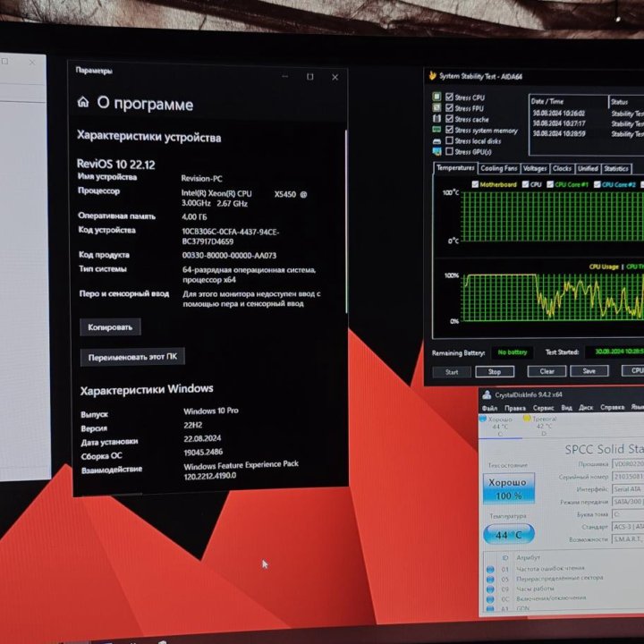Image resolution: width=644 pixels, height=644 pixels.
Task: Click the Хорошо 100% health status box
Action: point(509,488)
